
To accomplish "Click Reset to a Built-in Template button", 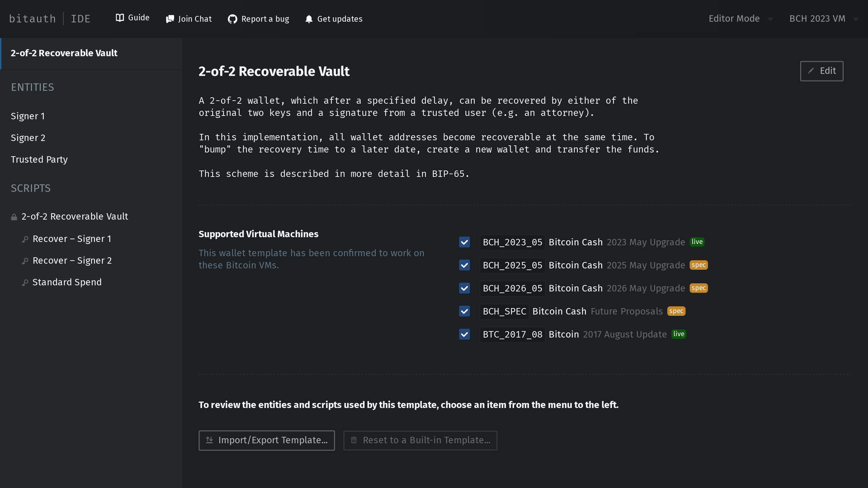I will point(420,440).
